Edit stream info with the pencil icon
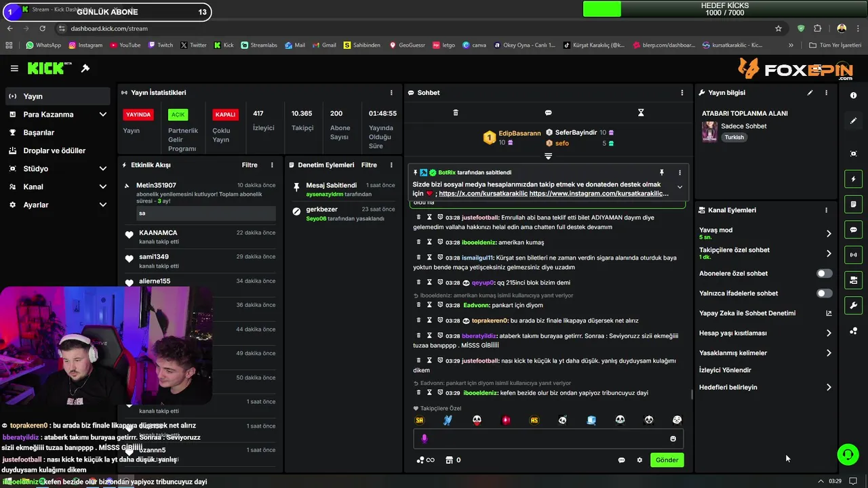 pos(810,93)
